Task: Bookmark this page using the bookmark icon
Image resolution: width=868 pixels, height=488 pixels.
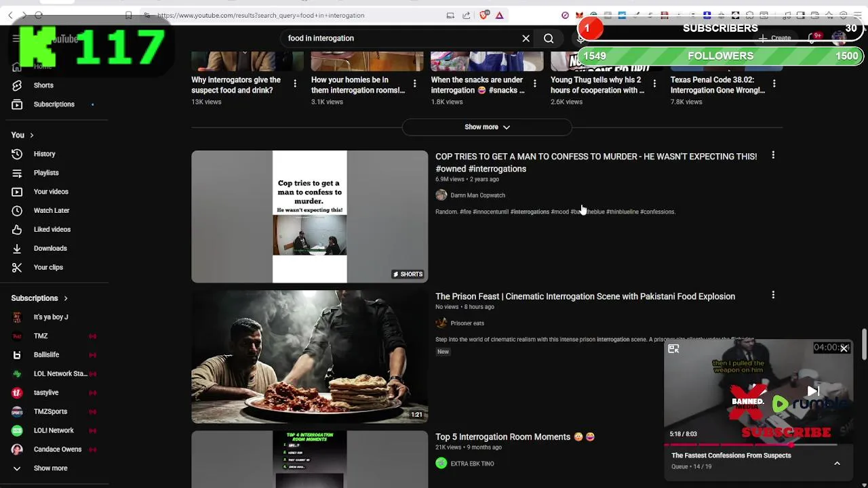Action: click(x=129, y=15)
